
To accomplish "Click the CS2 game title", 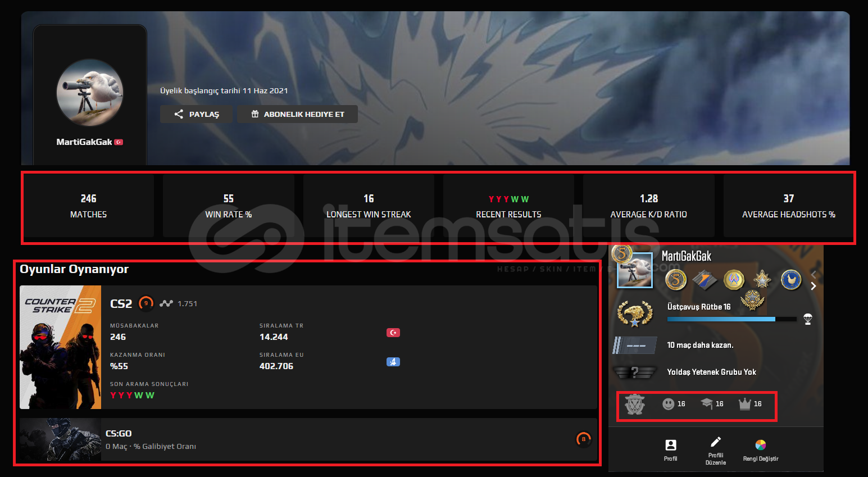I will pyautogui.click(x=121, y=303).
